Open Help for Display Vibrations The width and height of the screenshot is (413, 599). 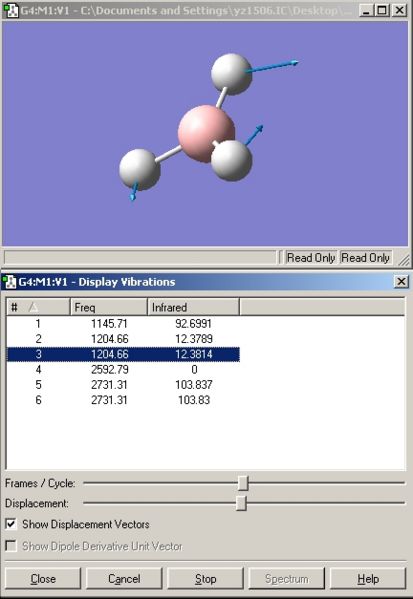tap(368, 579)
